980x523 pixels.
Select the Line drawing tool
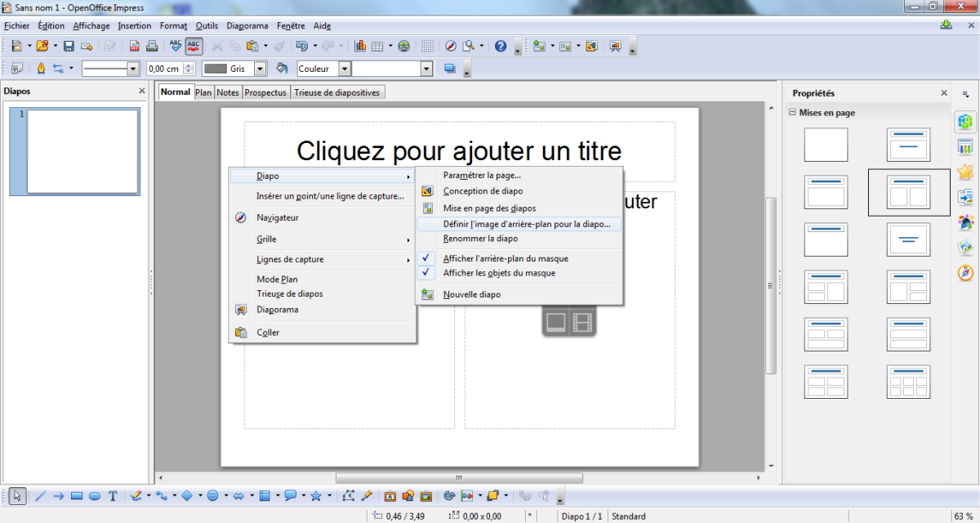click(x=41, y=495)
